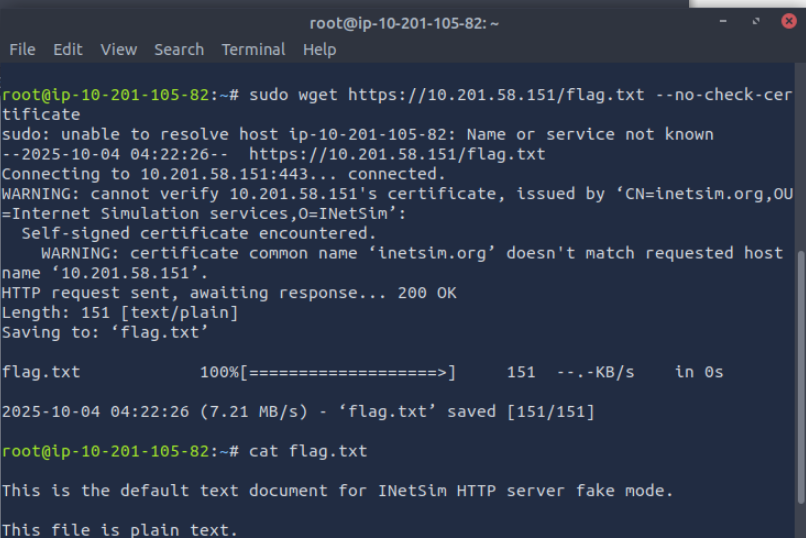Screen dimensions: 806x538
Task: Open the Terminal menu
Action: coord(253,49)
